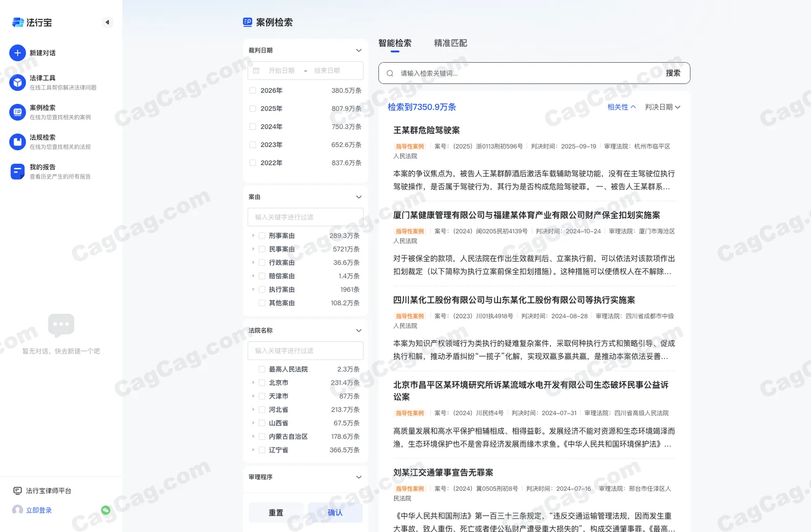
Task: Click the 法行宝 logo icon
Action: (x=18, y=22)
